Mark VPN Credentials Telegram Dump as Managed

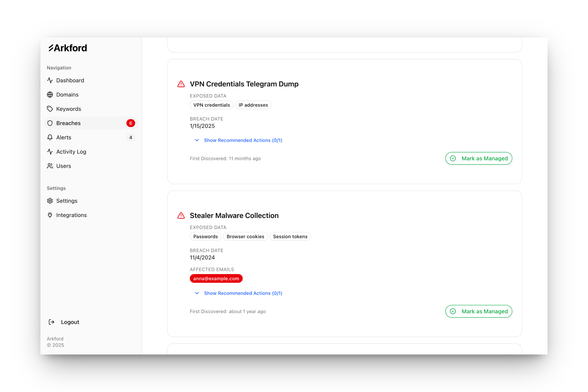[x=478, y=158]
